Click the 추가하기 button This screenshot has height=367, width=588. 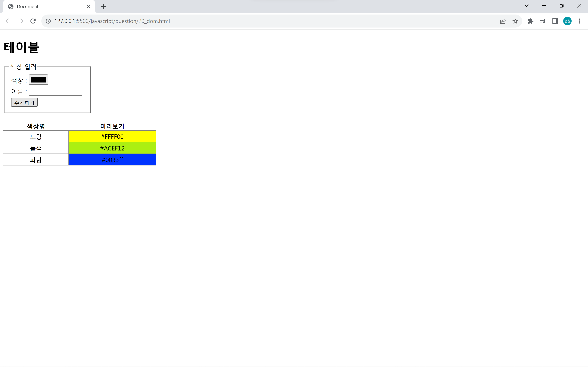tap(24, 102)
